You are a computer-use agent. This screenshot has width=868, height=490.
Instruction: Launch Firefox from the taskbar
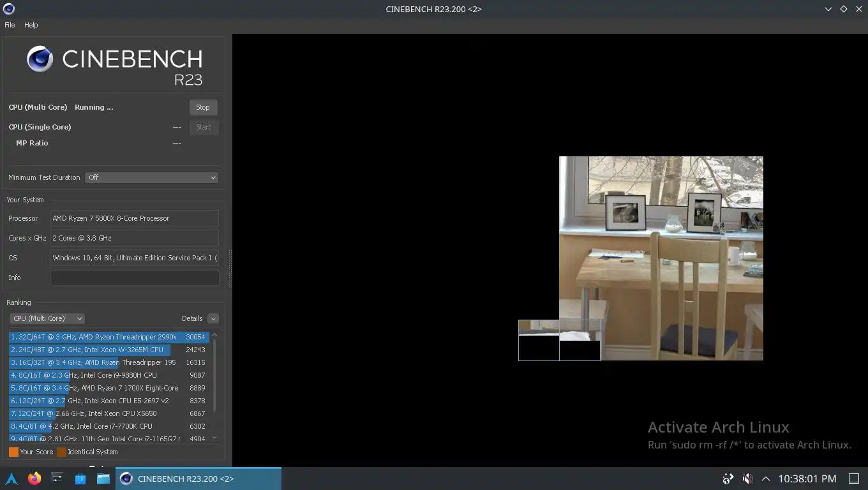(34, 479)
